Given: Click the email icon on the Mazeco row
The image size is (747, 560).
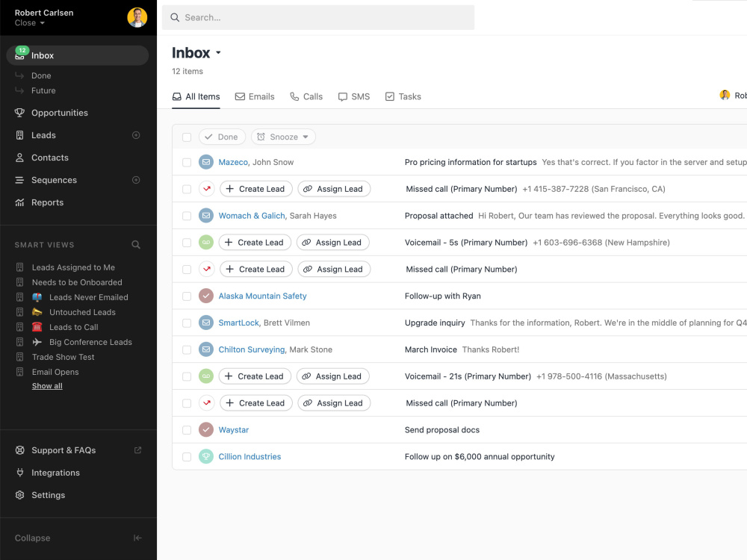Looking at the screenshot, I should (x=206, y=162).
